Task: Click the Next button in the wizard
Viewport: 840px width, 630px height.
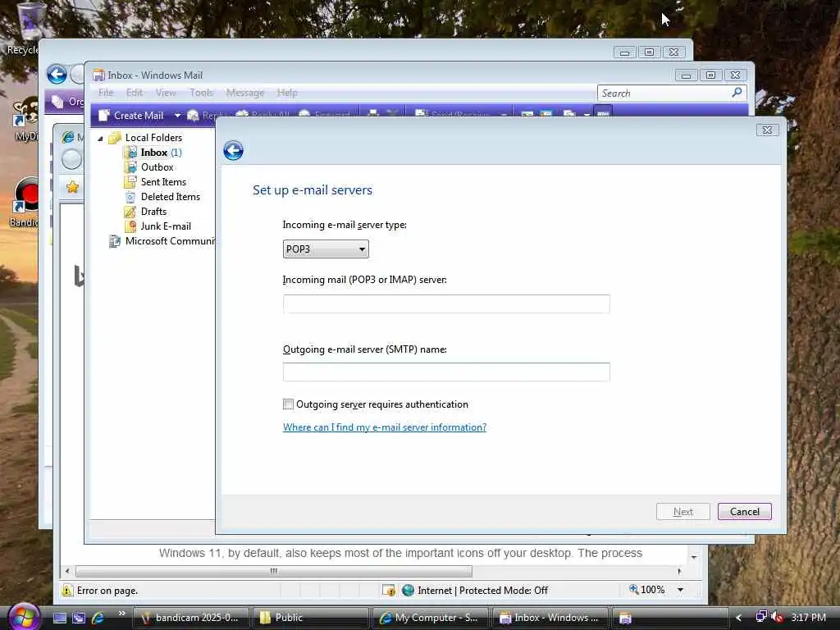Action: (683, 512)
